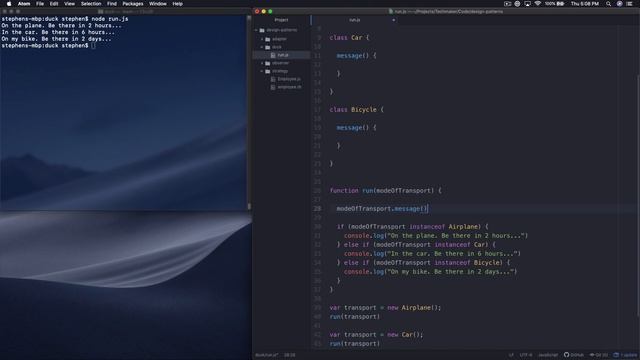
Task: Open the File menu
Action: [x=40, y=4]
